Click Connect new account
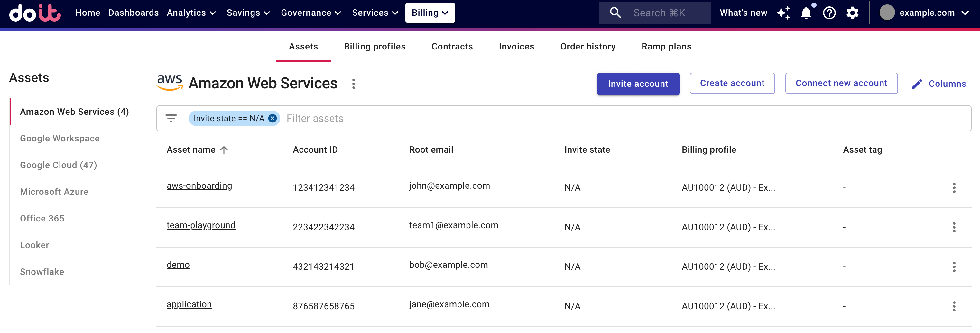Viewport: 980px width, 333px height. 841,83
